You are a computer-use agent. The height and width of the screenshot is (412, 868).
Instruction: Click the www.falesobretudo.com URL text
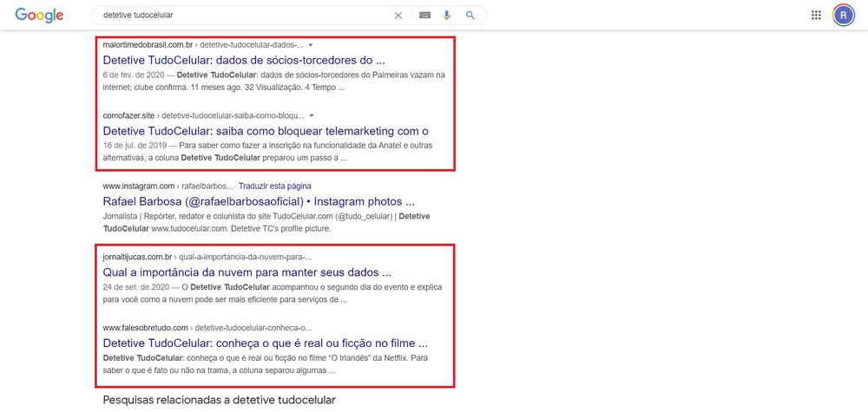click(x=146, y=328)
